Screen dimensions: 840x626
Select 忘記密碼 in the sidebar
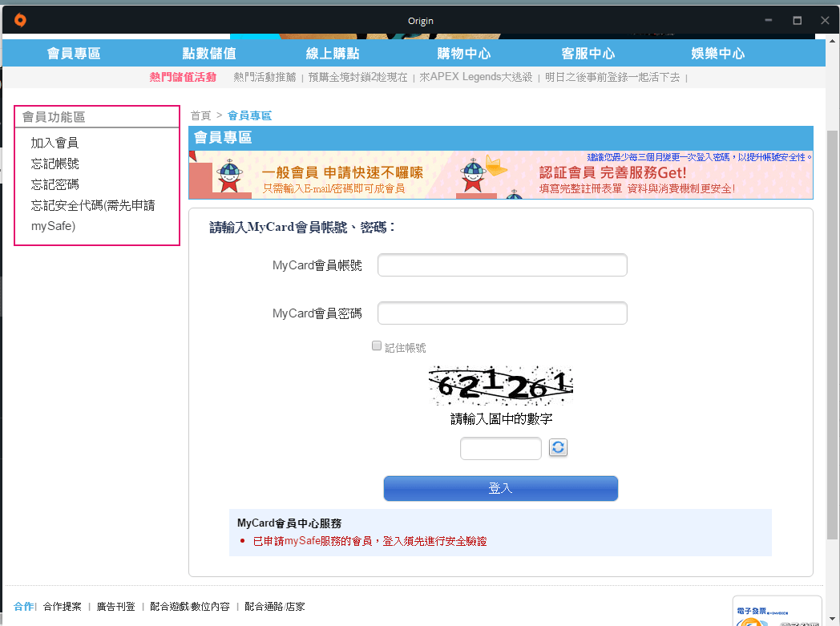tap(55, 184)
